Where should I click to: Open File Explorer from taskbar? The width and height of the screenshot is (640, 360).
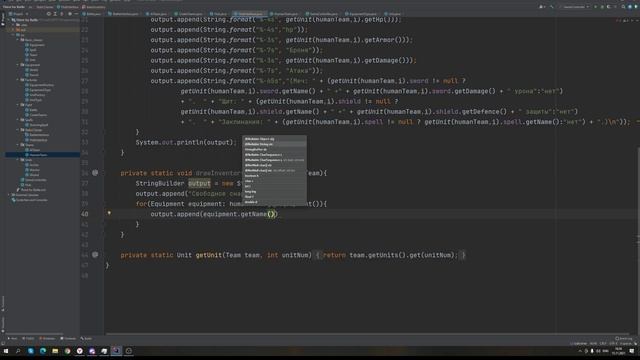(55, 351)
